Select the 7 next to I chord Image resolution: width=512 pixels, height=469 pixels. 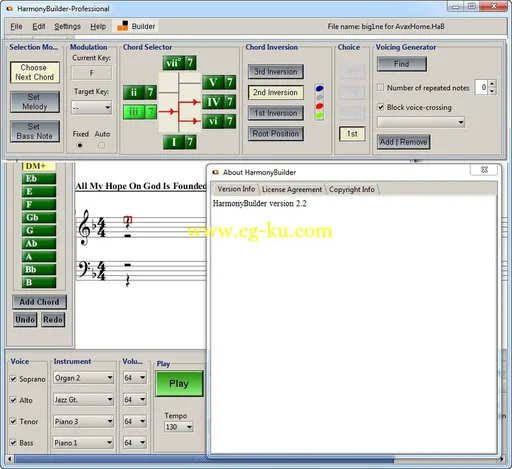(190, 142)
